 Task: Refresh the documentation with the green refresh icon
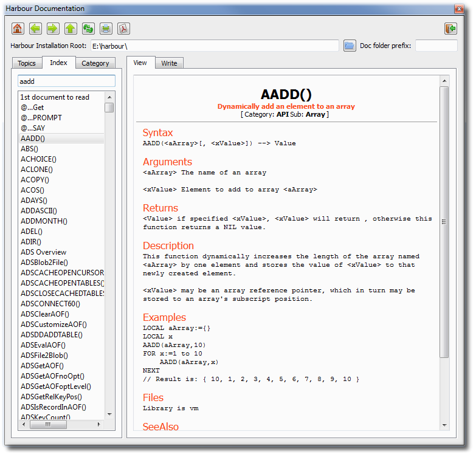click(x=88, y=29)
